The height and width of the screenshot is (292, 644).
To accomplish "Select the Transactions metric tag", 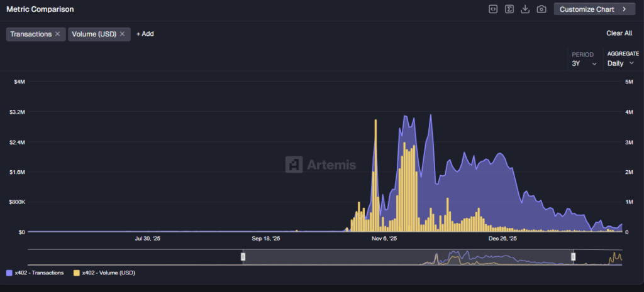I will pyautogui.click(x=31, y=34).
